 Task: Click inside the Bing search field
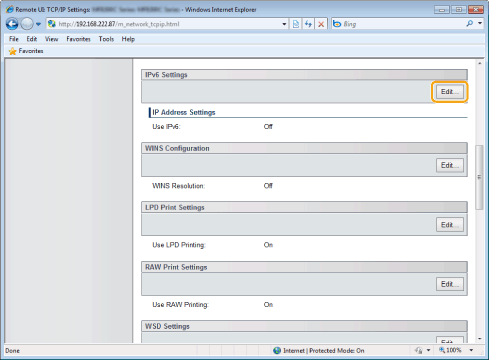[403, 24]
